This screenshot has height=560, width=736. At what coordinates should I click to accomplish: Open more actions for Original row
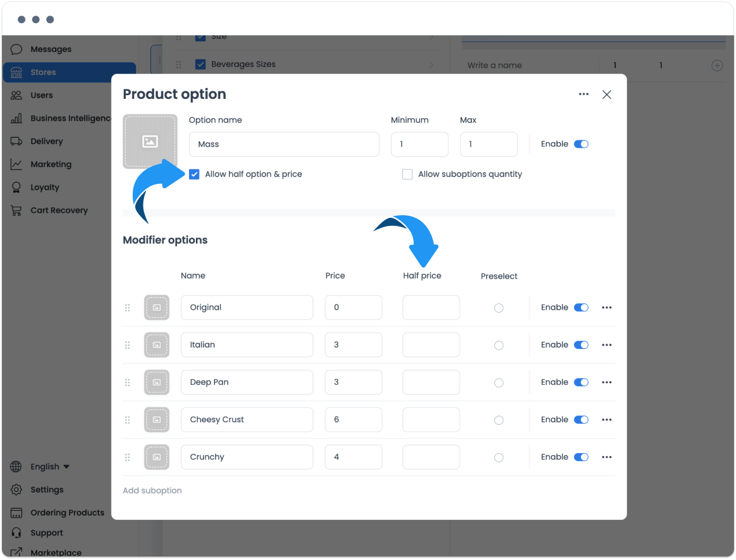click(x=606, y=307)
